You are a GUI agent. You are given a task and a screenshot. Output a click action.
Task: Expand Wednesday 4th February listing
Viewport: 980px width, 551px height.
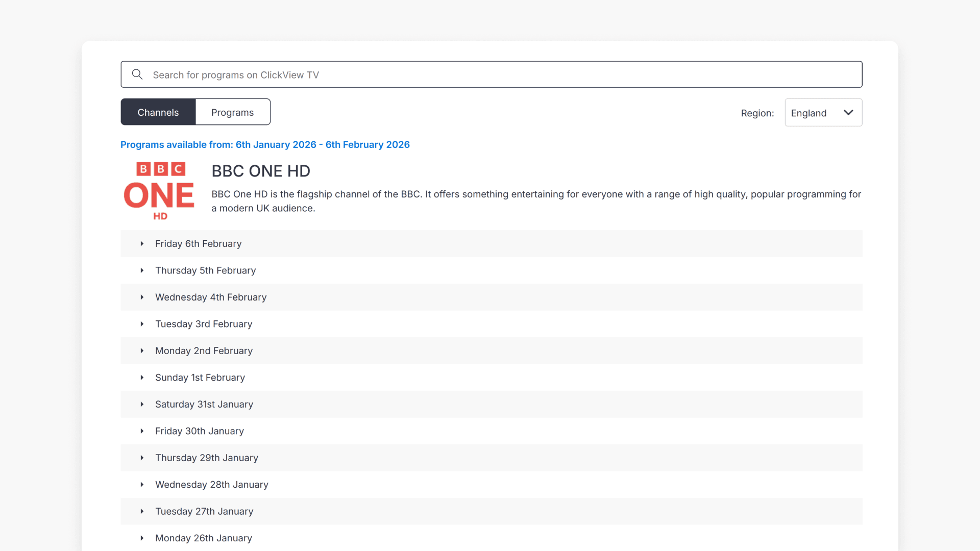tap(210, 297)
